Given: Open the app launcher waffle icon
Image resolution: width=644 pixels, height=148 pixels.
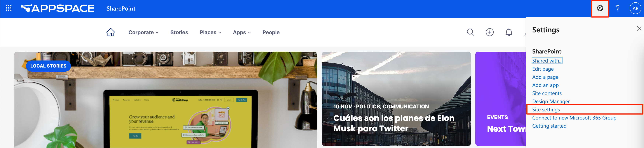Looking at the screenshot, I should tap(9, 8).
